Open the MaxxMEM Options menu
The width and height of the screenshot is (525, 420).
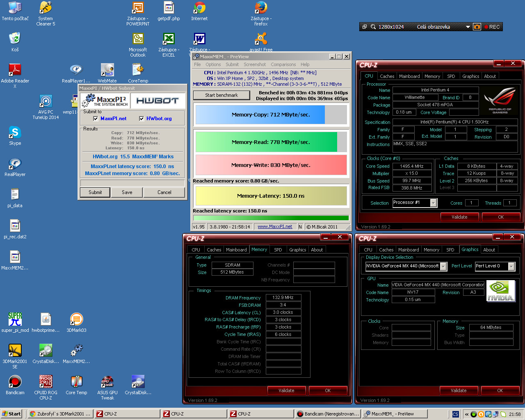coord(213,64)
